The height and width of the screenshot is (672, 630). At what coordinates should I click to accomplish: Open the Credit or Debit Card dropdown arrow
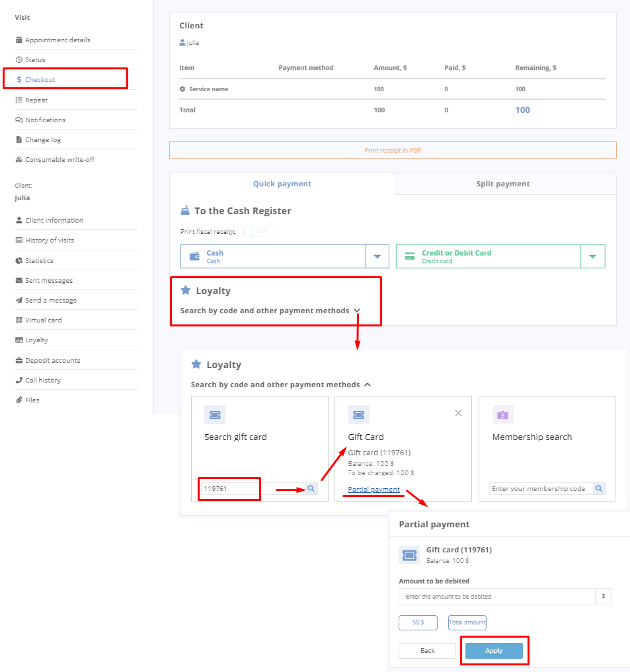pyautogui.click(x=592, y=256)
